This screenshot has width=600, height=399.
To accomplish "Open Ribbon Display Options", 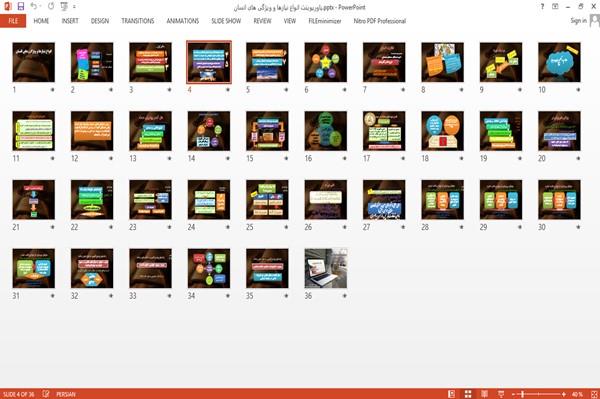I will (x=555, y=7).
